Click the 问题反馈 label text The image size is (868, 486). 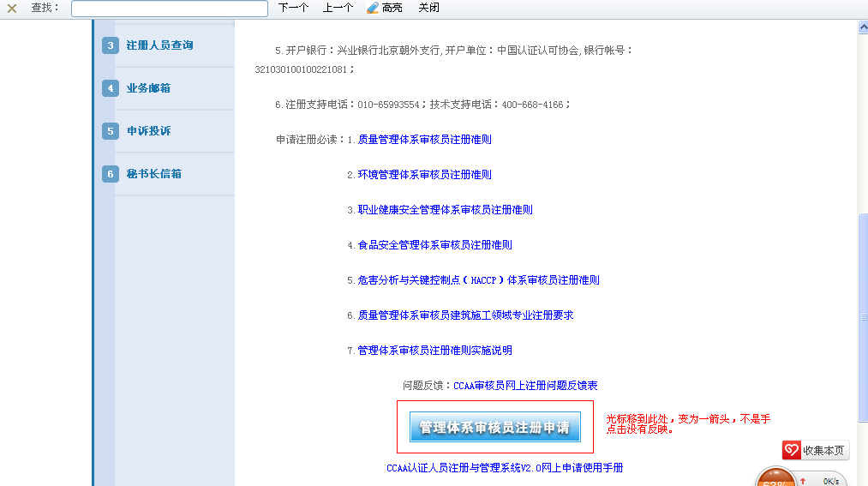pyautogui.click(x=423, y=385)
